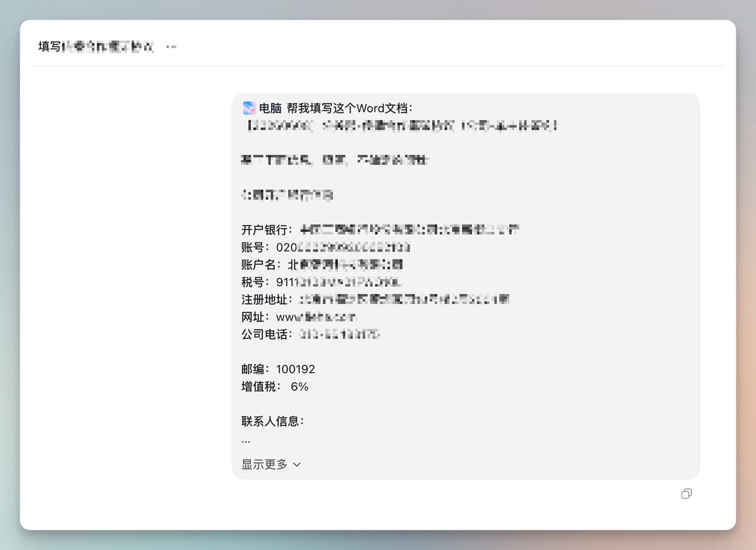Click the conversation title starting with 填写
This screenshot has width=756, height=550.
[x=96, y=47]
